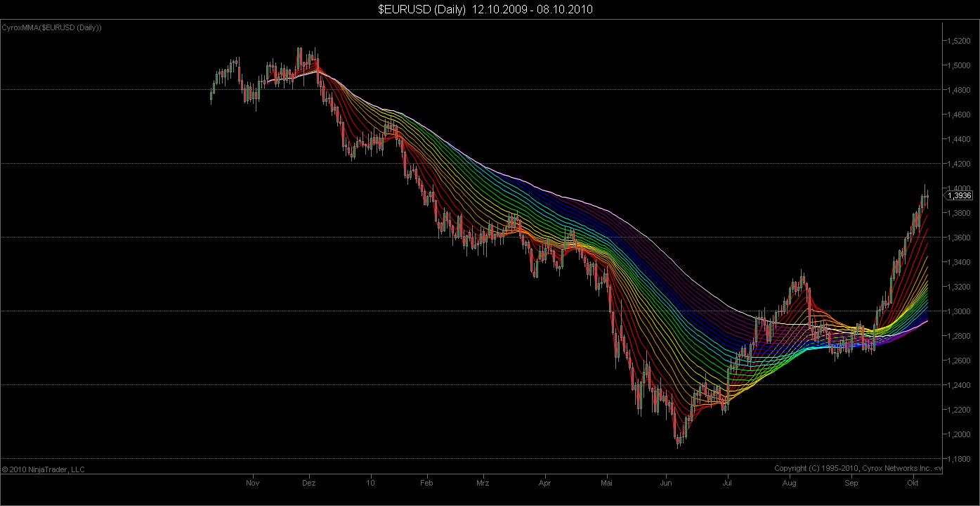Click the 1,4600 price axis label

click(959, 115)
